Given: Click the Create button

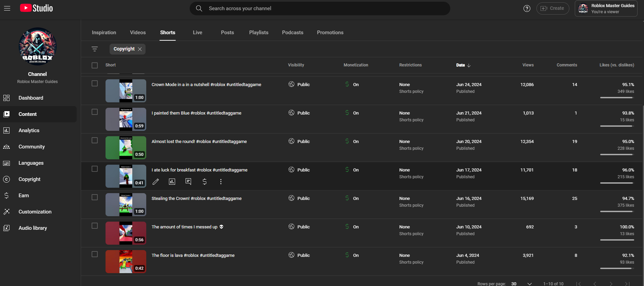Looking at the screenshot, I should [x=552, y=8].
